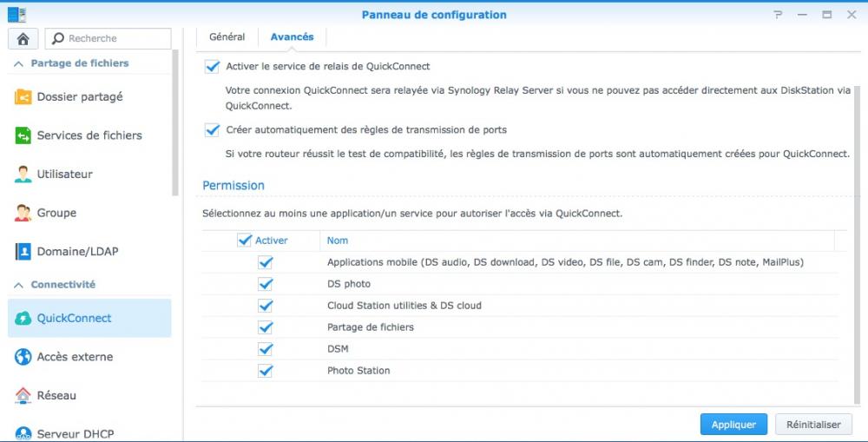Open Réseau via its house icon

[23, 395]
